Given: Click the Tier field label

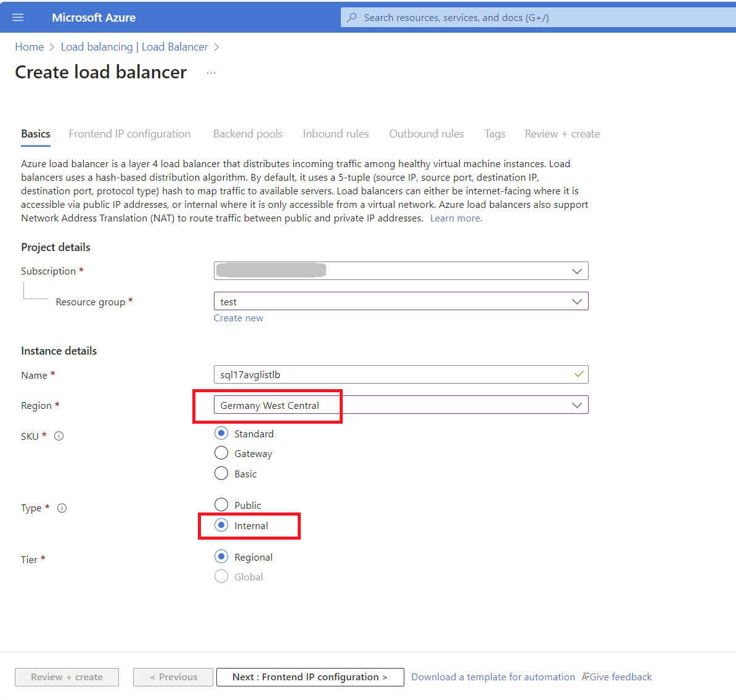Looking at the screenshot, I should pyautogui.click(x=29, y=559).
